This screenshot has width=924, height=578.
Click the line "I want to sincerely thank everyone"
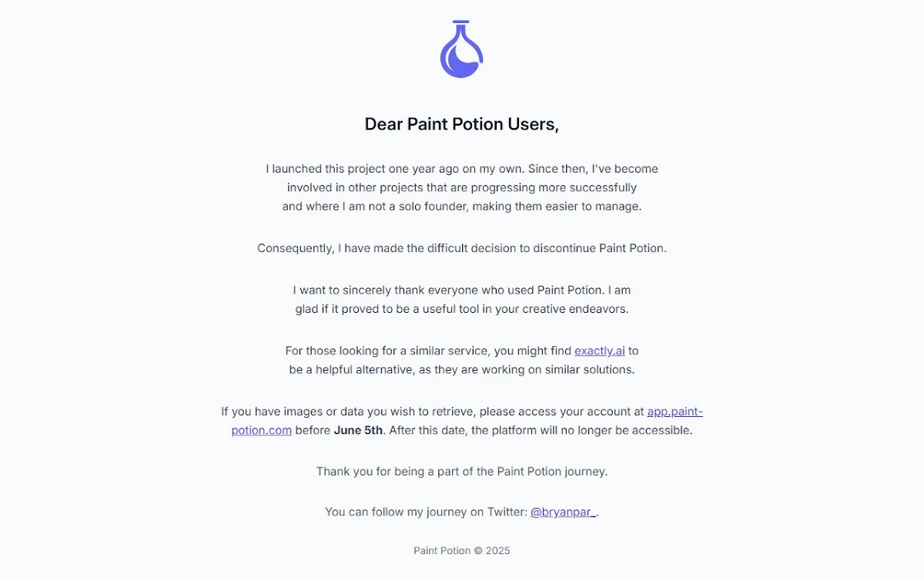click(x=462, y=291)
